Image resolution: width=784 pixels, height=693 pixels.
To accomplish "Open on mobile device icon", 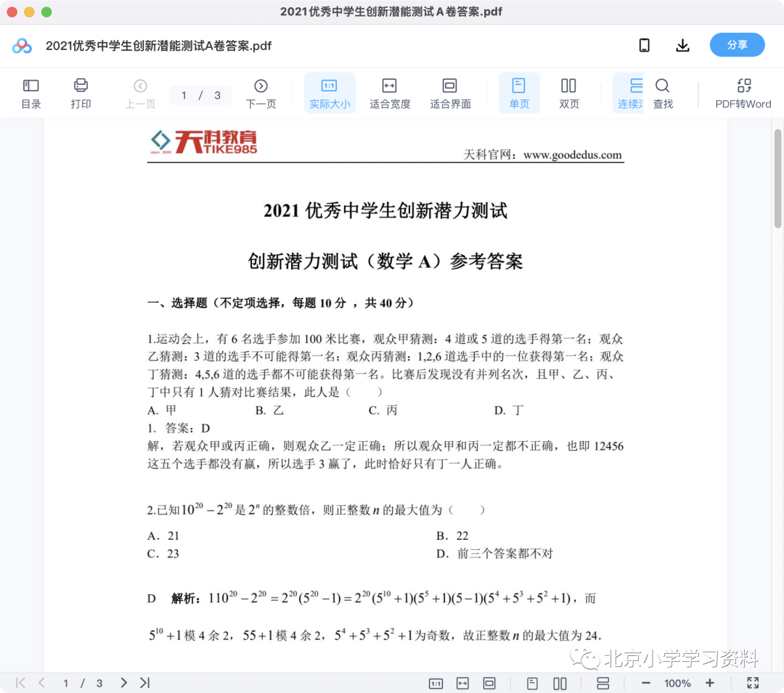I will 645,46.
